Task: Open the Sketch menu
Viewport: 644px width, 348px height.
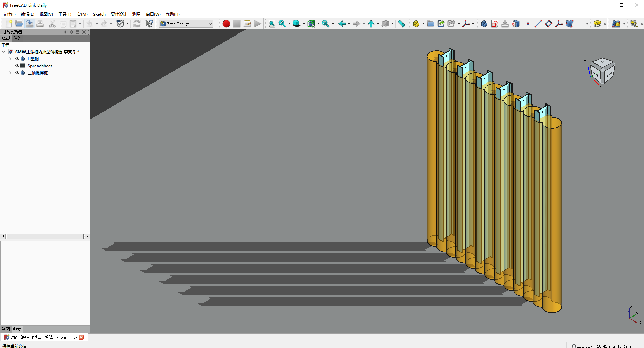Action: coord(99,14)
